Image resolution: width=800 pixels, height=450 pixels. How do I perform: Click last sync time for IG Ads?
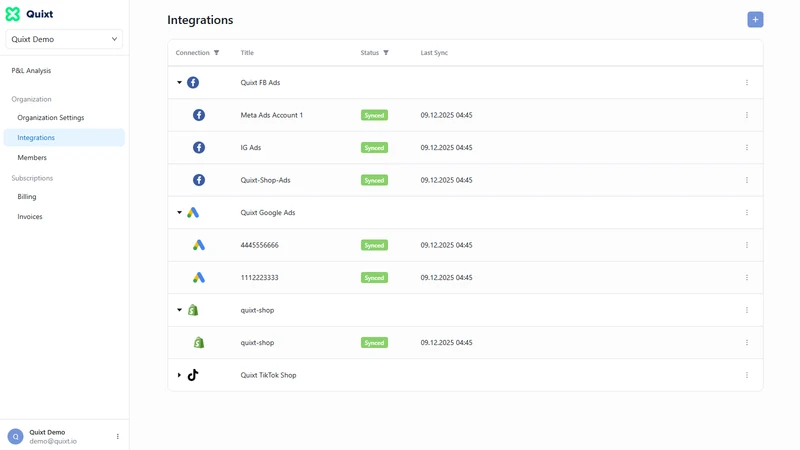pyautogui.click(x=446, y=147)
